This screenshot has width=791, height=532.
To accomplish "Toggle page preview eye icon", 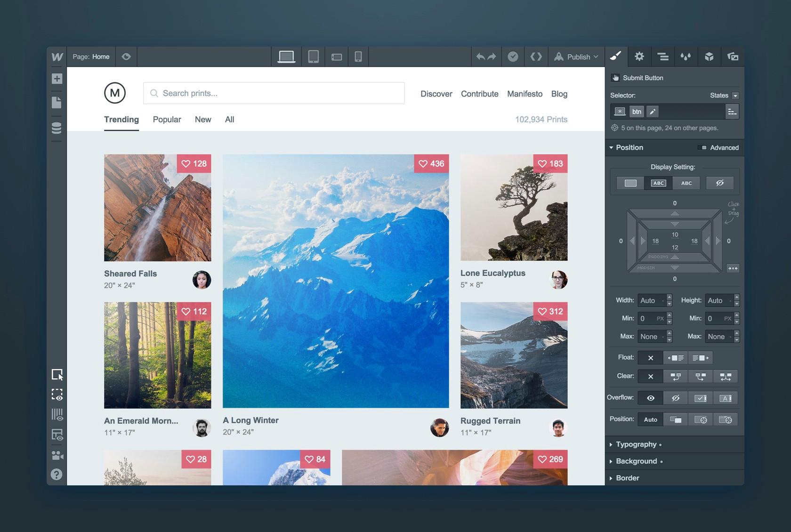I will (126, 56).
